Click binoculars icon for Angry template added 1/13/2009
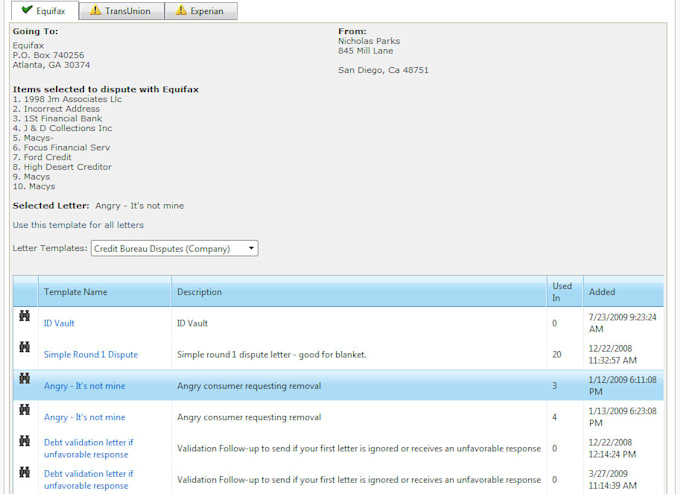 pyautogui.click(x=25, y=409)
